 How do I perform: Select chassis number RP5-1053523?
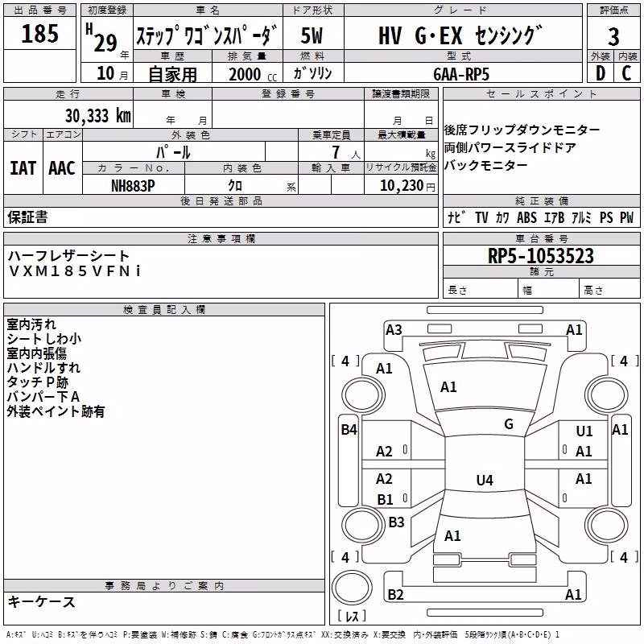coord(541,256)
